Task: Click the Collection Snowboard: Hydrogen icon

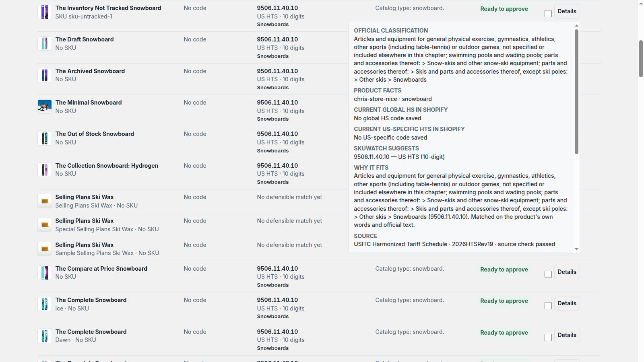Action: click(45, 170)
